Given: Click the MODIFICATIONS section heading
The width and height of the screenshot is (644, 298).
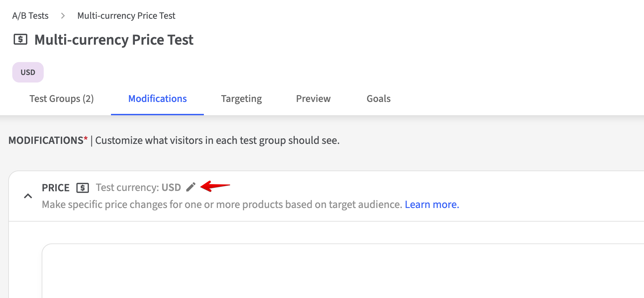Looking at the screenshot, I should (46, 140).
